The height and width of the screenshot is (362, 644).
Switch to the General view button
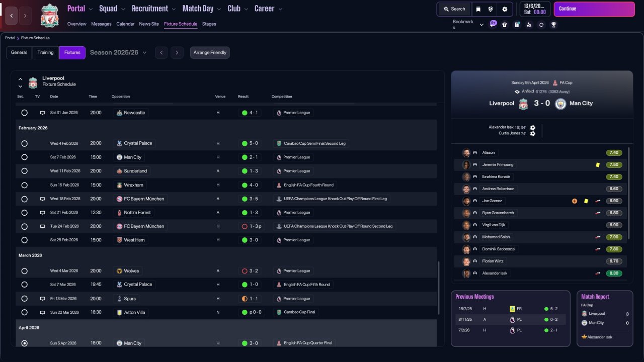(19, 53)
